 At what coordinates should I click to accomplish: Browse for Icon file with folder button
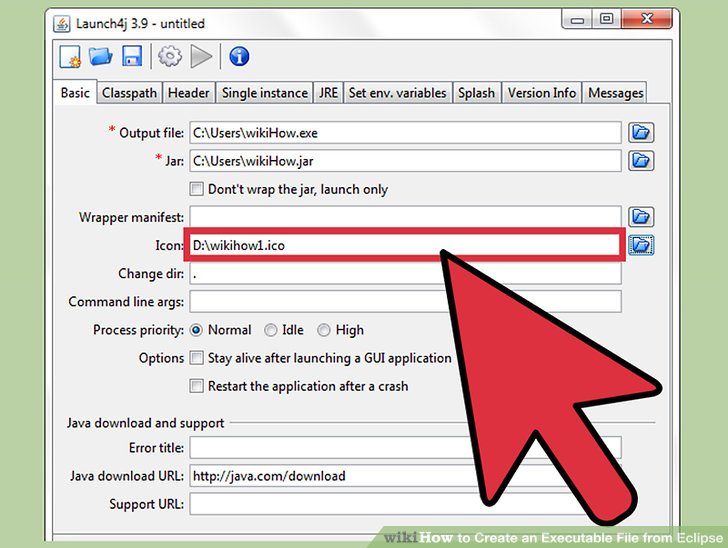[x=641, y=245]
